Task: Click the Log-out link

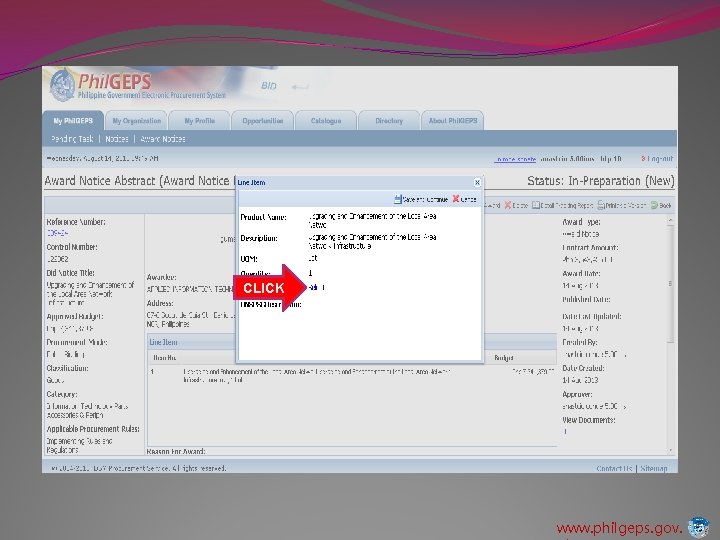Action: [660, 158]
